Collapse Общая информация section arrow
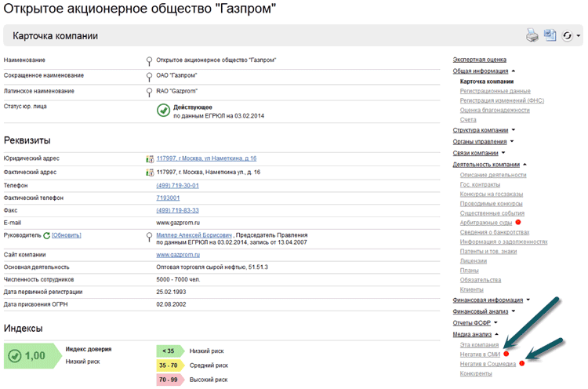Screen dimensions: 588x389 (x=514, y=71)
